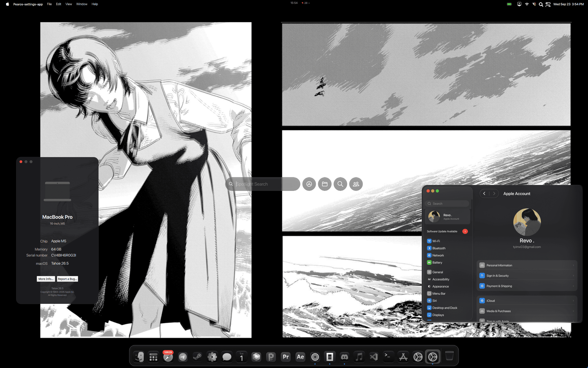Click the email tyimx03@gmail.com
This screenshot has width=588, height=368.
pyautogui.click(x=527, y=247)
